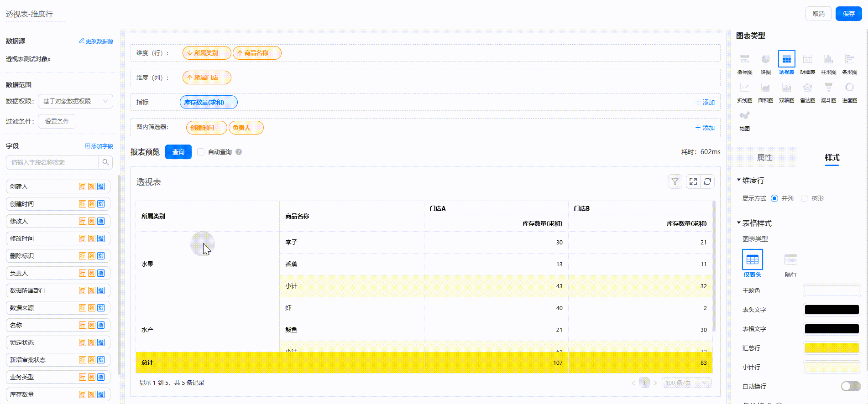Add 负责人 field as row dimension
This screenshot has width=868, height=404.
click(x=83, y=273)
